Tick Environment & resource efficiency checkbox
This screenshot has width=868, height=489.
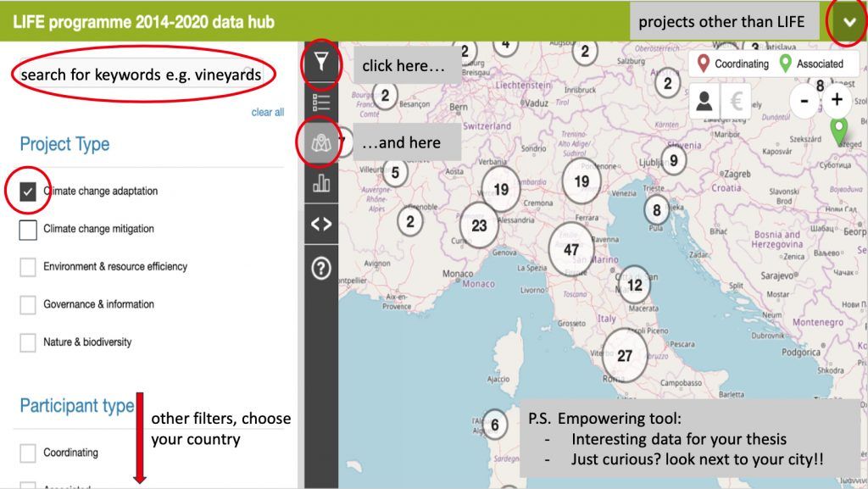pyautogui.click(x=28, y=267)
